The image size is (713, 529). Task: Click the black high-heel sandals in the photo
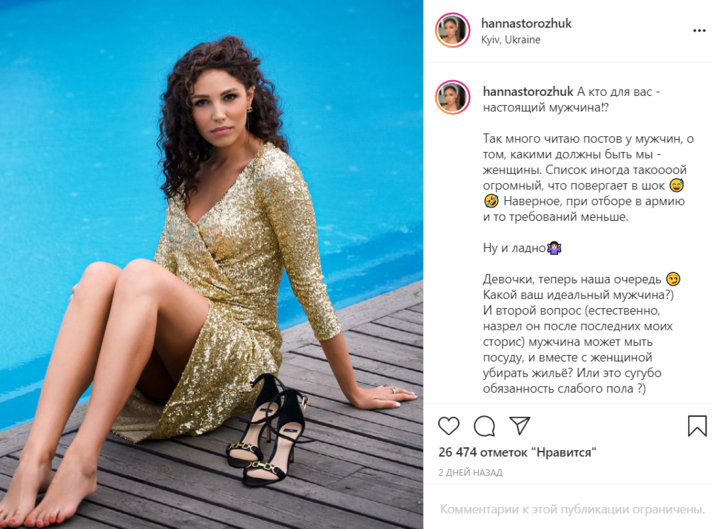tap(267, 430)
